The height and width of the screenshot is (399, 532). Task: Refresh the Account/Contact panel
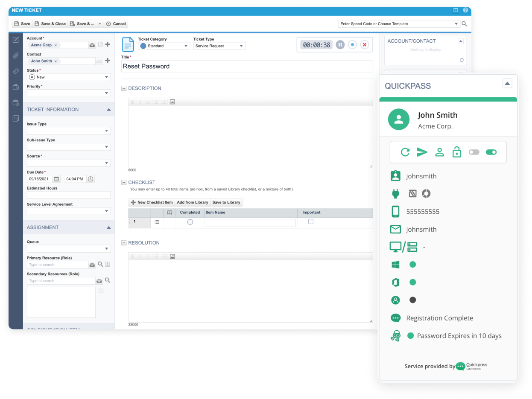tap(462, 60)
